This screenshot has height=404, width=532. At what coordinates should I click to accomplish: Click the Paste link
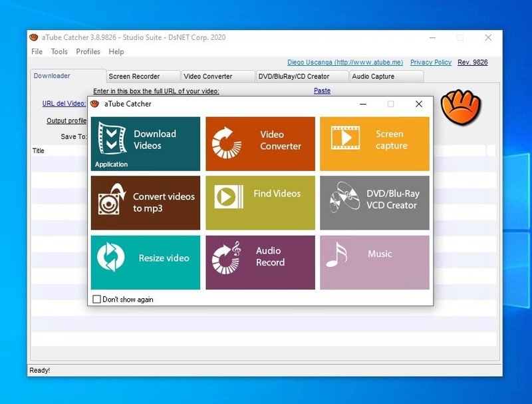pyautogui.click(x=322, y=90)
